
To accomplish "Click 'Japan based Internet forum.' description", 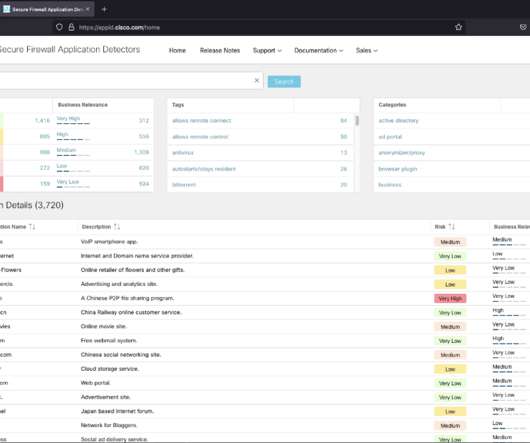I will pos(117,411).
